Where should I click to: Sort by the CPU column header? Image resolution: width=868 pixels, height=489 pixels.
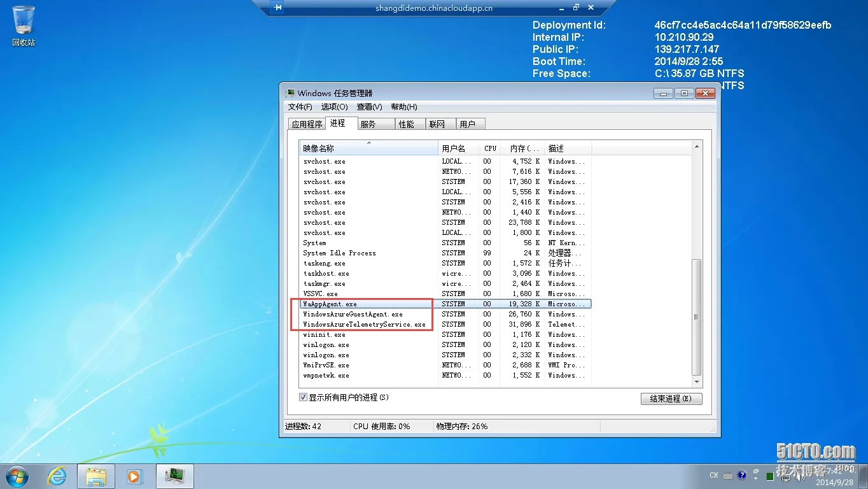pyautogui.click(x=490, y=148)
